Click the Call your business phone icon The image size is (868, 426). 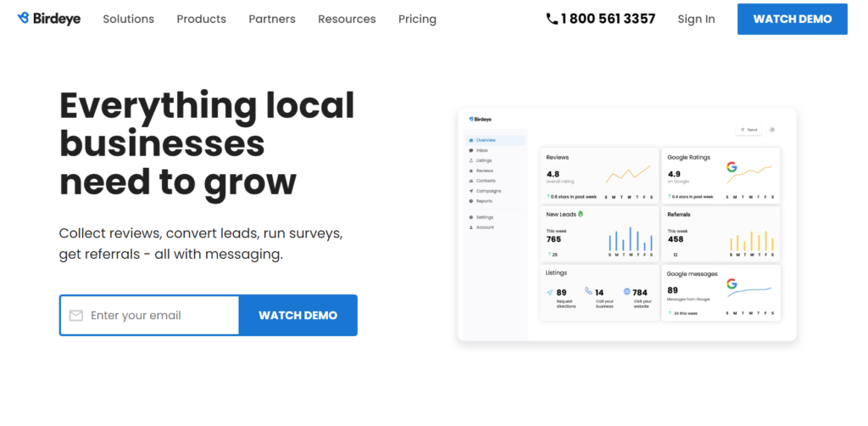point(588,291)
